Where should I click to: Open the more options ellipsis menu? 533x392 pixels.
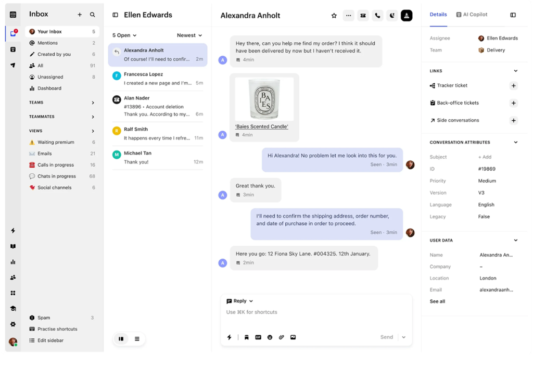348,16
